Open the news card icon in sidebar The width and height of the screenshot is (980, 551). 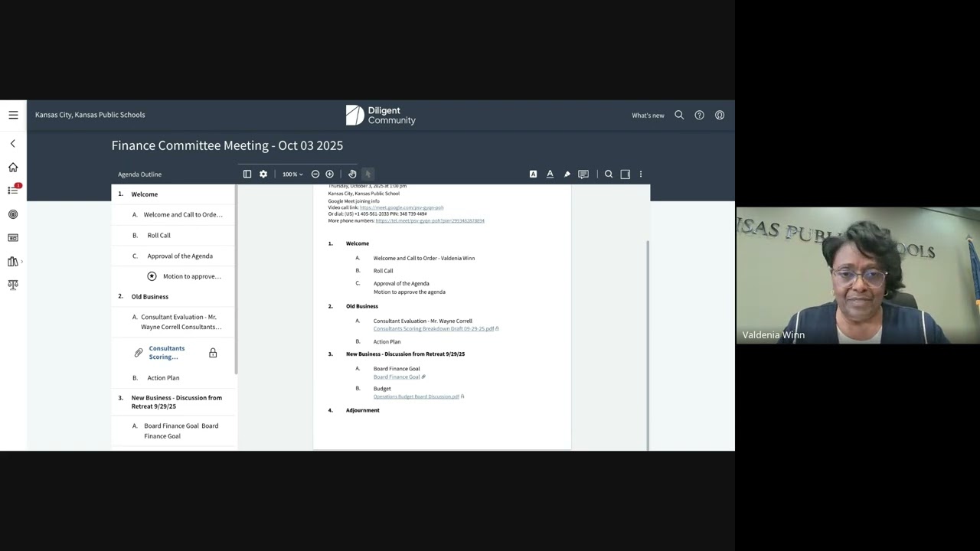(x=13, y=238)
